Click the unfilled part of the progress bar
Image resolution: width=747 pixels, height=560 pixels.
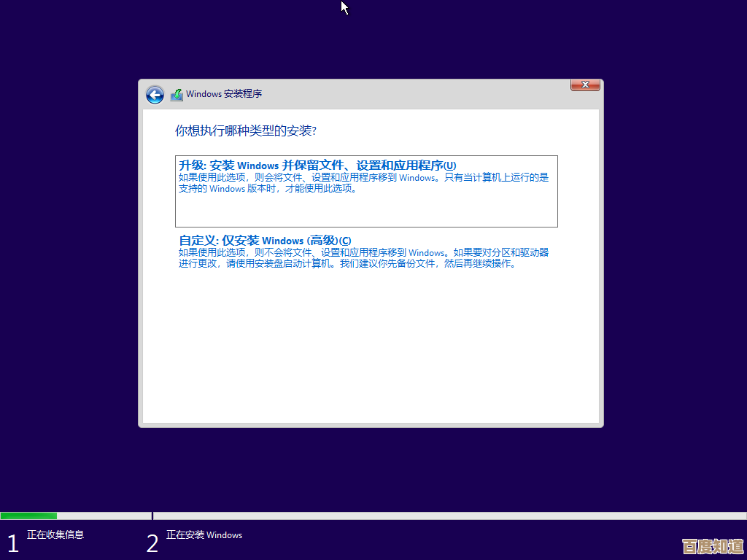tap(438, 516)
